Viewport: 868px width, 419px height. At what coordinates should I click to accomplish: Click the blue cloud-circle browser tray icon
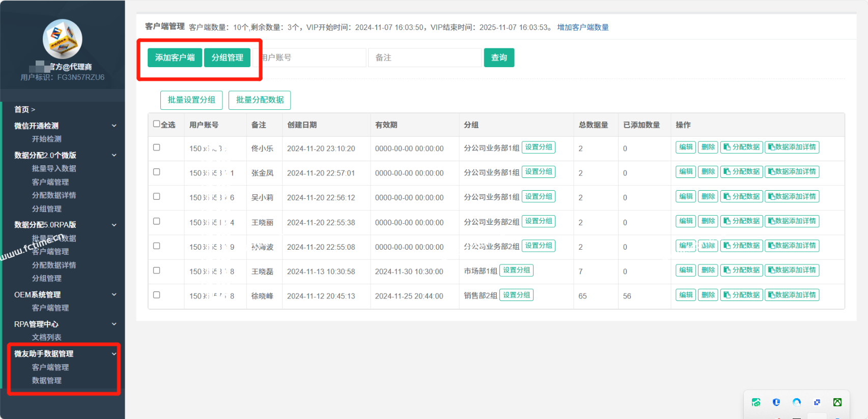(797, 402)
